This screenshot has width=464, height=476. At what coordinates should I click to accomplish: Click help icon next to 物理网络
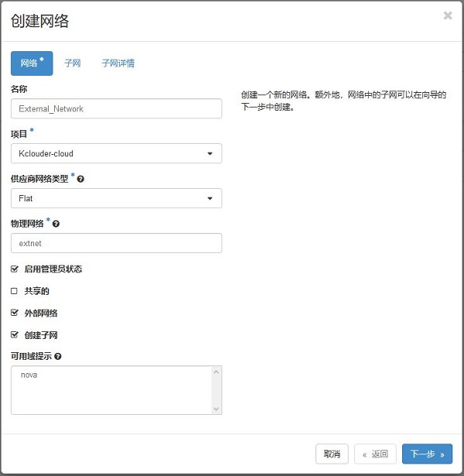[x=56, y=224]
